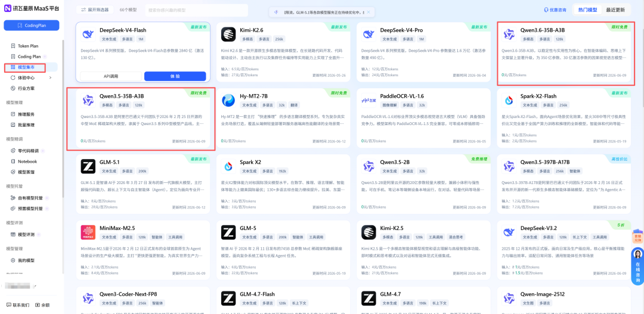Click the Qwen3.6-35B-A3B logo icon
Screen dimensions: 644x314
pyautogui.click(x=509, y=35)
